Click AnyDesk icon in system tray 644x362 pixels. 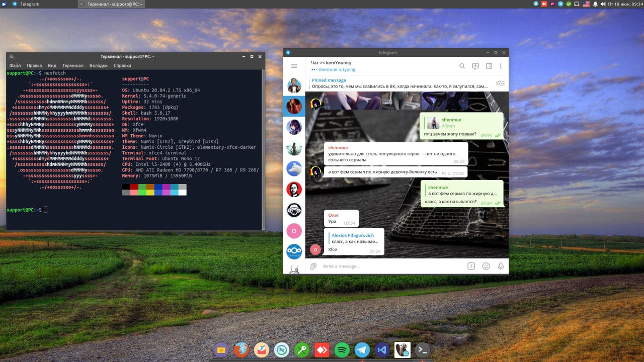pyautogui.click(x=544, y=4)
